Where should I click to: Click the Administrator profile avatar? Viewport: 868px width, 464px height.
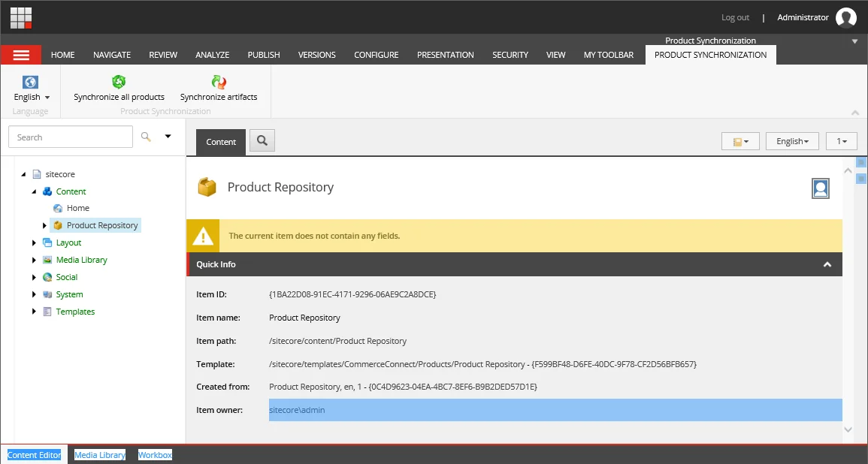coord(846,18)
